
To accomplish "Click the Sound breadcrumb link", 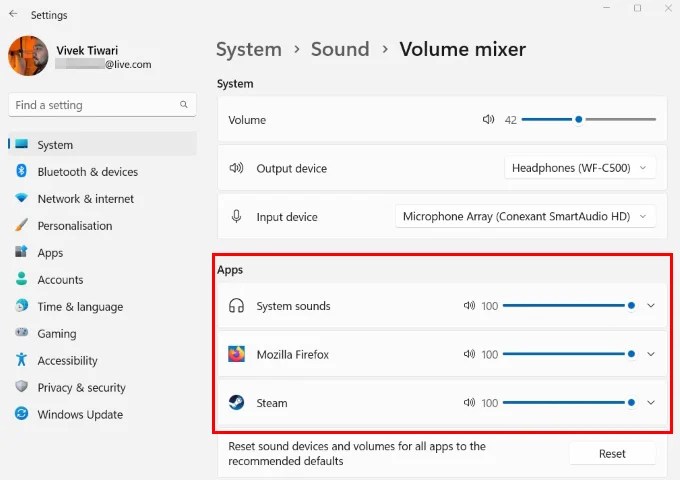I will [x=340, y=49].
